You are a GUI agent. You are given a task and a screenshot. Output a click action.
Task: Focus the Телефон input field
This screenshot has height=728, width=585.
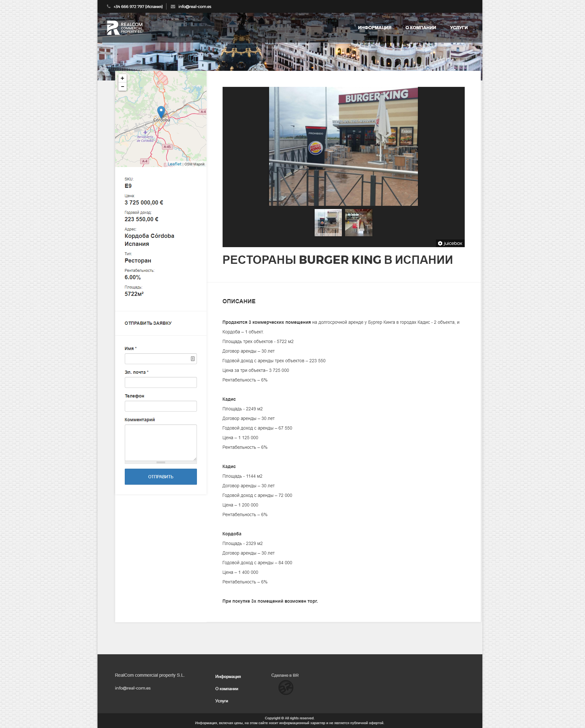(x=160, y=406)
